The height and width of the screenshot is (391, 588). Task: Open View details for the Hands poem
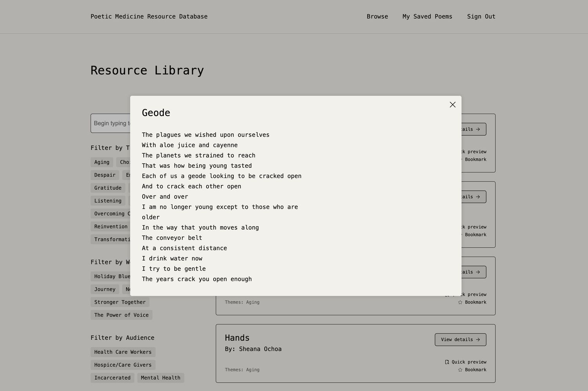(460, 340)
